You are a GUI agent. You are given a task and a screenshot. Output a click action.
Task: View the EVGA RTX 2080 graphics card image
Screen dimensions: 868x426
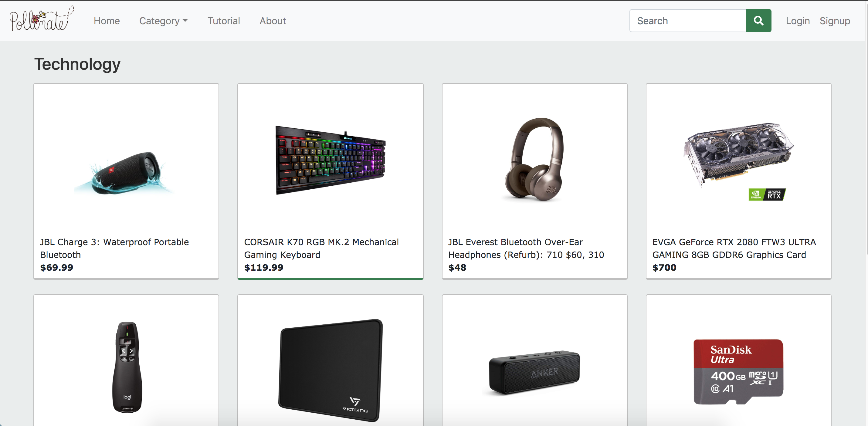[x=738, y=161]
